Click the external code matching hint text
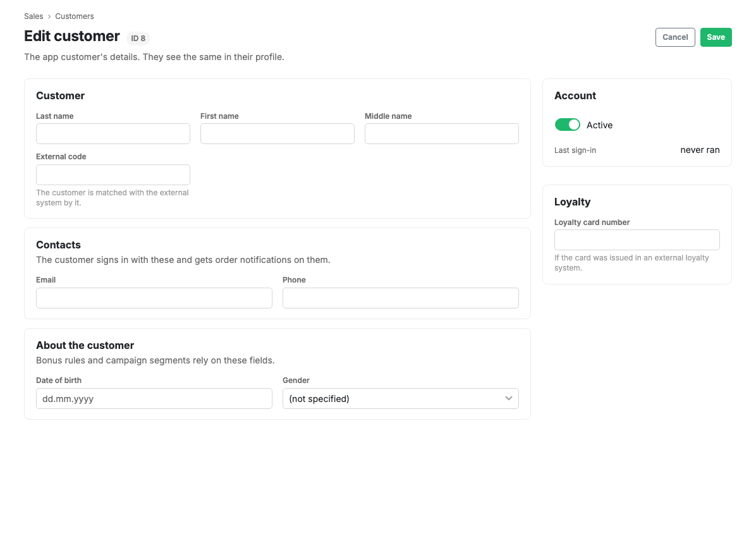This screenshot has width=756, height=536. tap(113, 198)
